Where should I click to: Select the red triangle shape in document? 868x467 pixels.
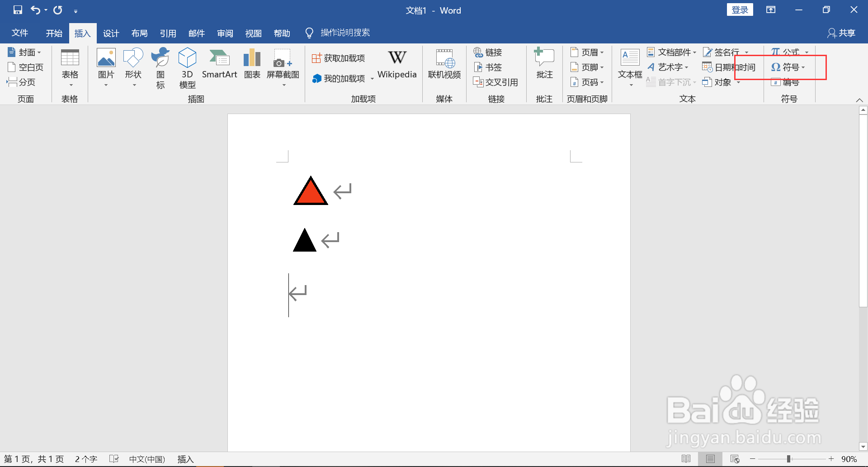pos(311,191)
